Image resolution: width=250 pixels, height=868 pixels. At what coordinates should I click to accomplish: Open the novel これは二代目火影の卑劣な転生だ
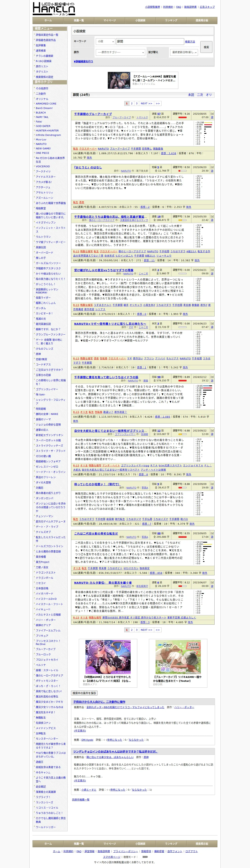tap(96, 533)
